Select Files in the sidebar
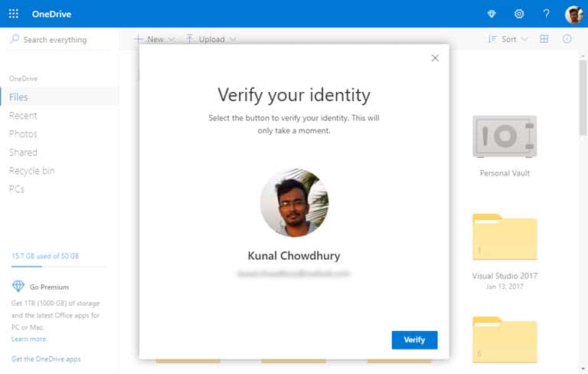The width and height of the screenshot is (588, 374). coord(60,97)
